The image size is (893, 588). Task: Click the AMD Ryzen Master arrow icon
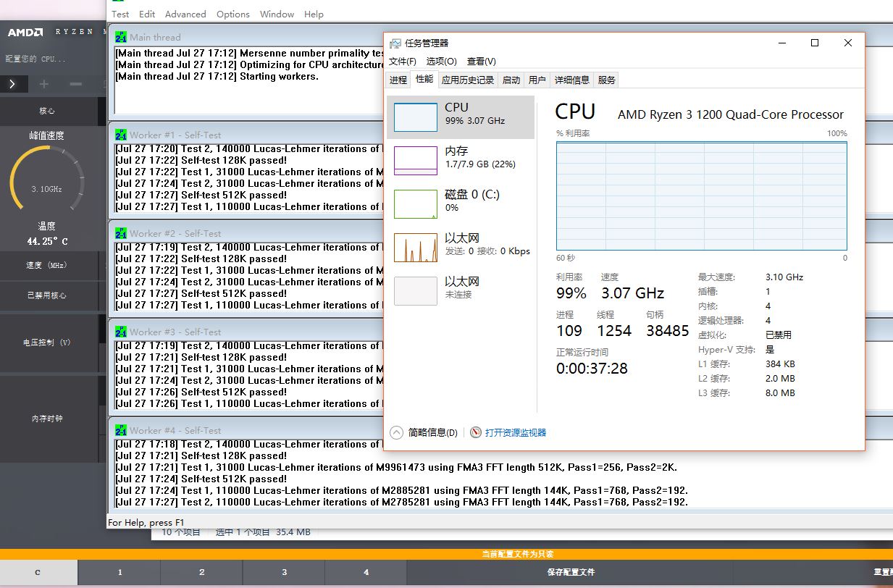point(14,84)
